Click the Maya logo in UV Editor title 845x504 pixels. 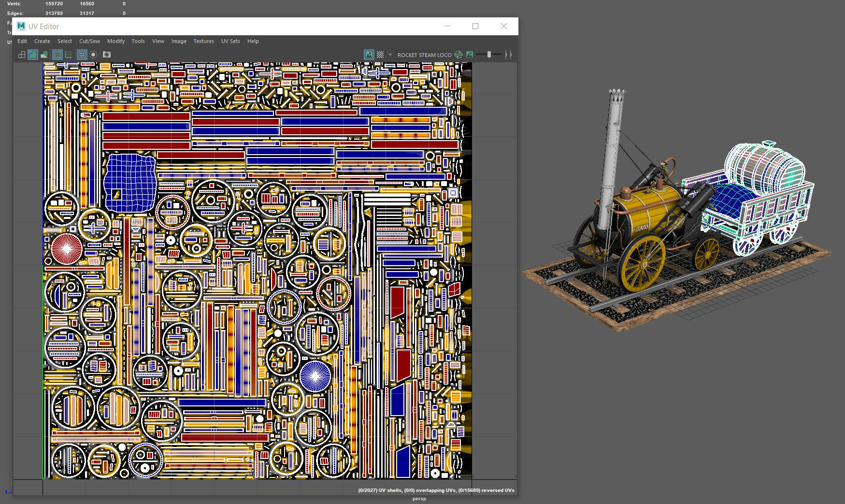click(21, 26)
